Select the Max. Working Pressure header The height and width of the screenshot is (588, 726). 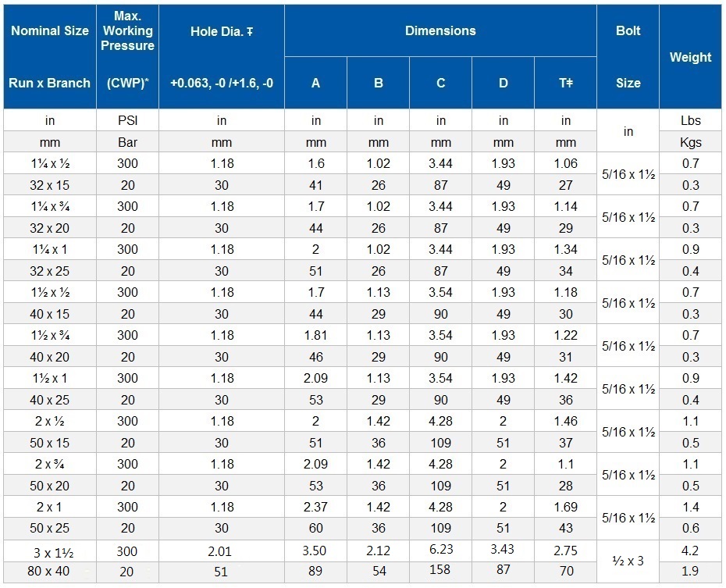[x=128, y=56]
